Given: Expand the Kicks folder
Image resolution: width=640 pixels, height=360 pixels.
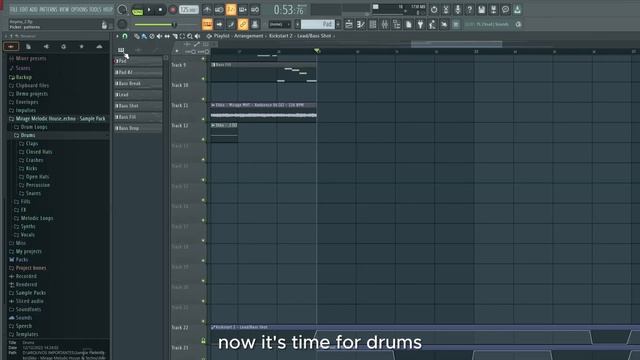Looking at the screenshot, I should (31, 169).
